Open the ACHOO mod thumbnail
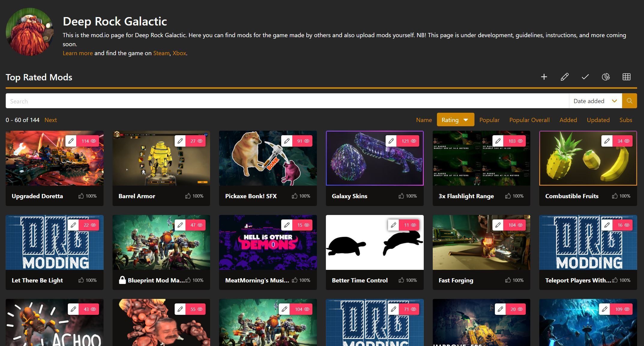Viewport: 644px width, 346px height. point(54,322)
